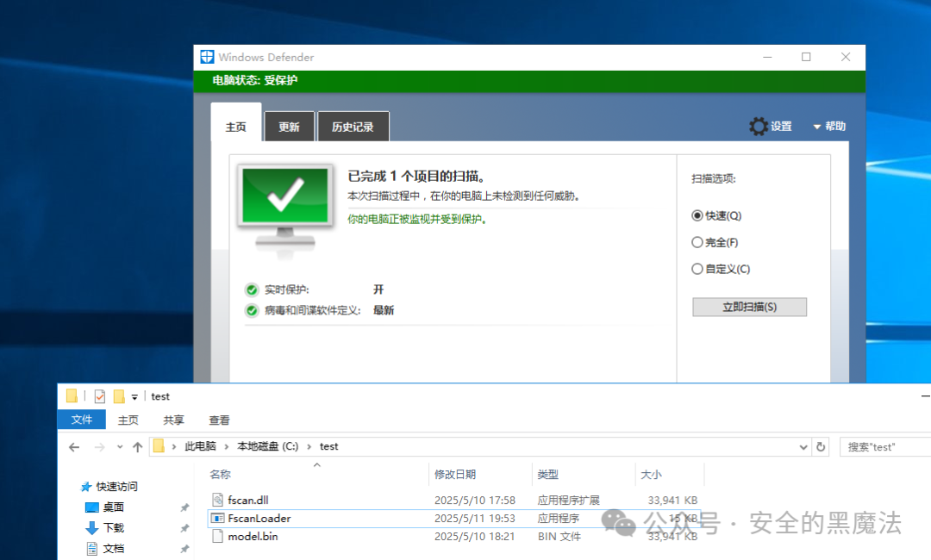Navigate to 此电脑 in the breadcrumb

click(200, 446)
